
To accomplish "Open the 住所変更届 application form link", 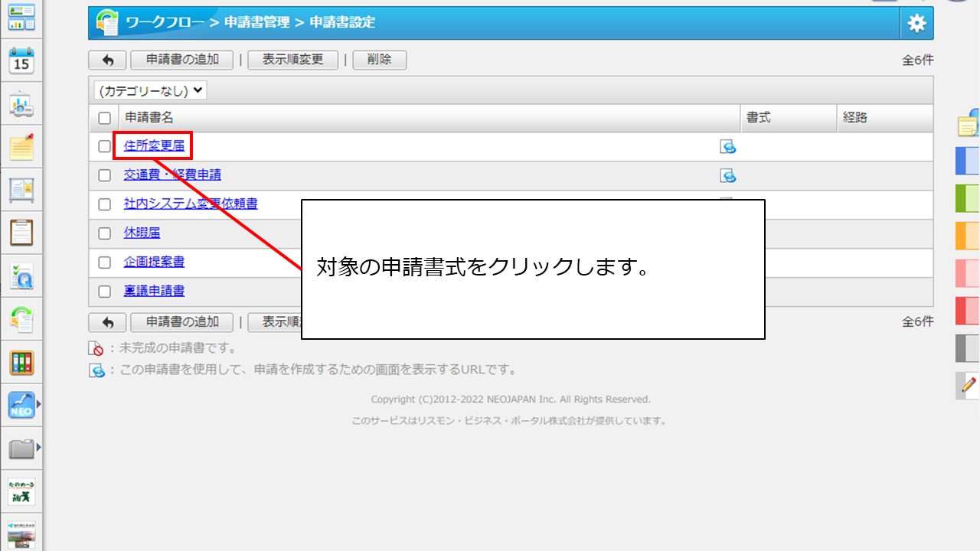I will click(x=154, y=146).
